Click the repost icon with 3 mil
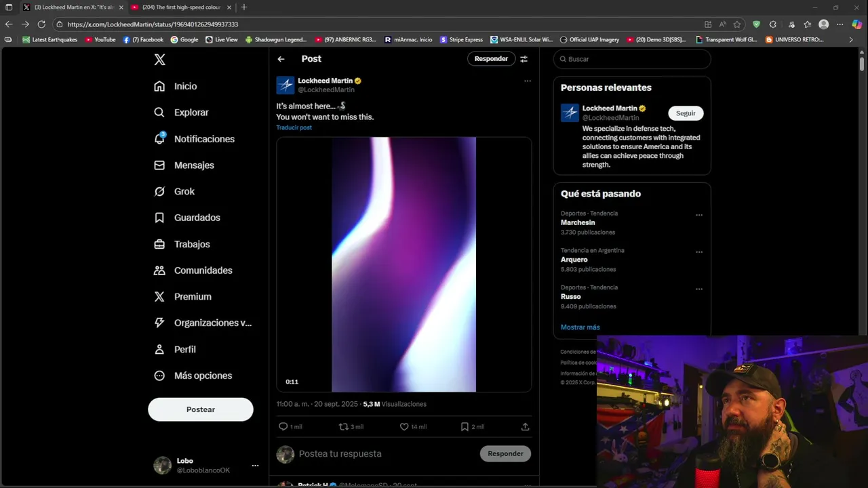The height and width of the screenshot is (488, 868). coord(344,426)
